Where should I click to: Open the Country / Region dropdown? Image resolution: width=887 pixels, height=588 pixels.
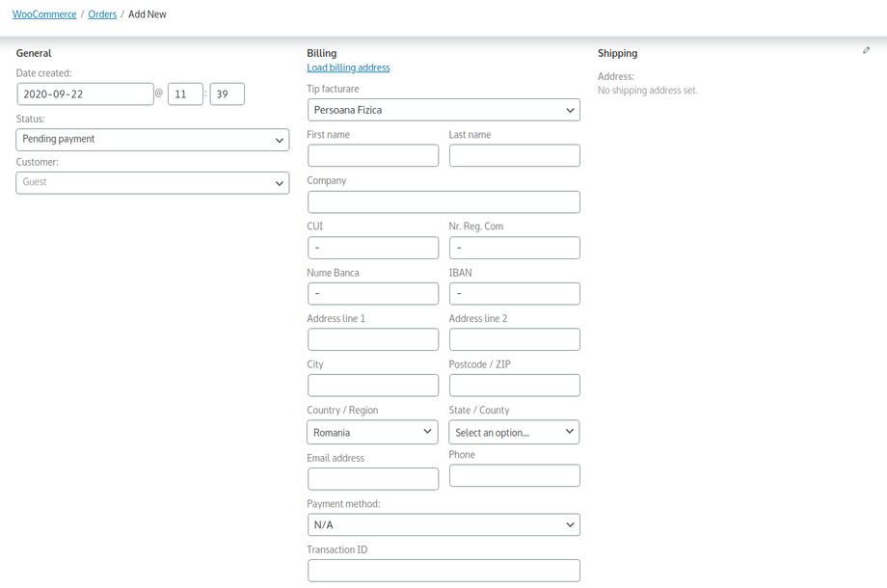click(x=372, y=432)
